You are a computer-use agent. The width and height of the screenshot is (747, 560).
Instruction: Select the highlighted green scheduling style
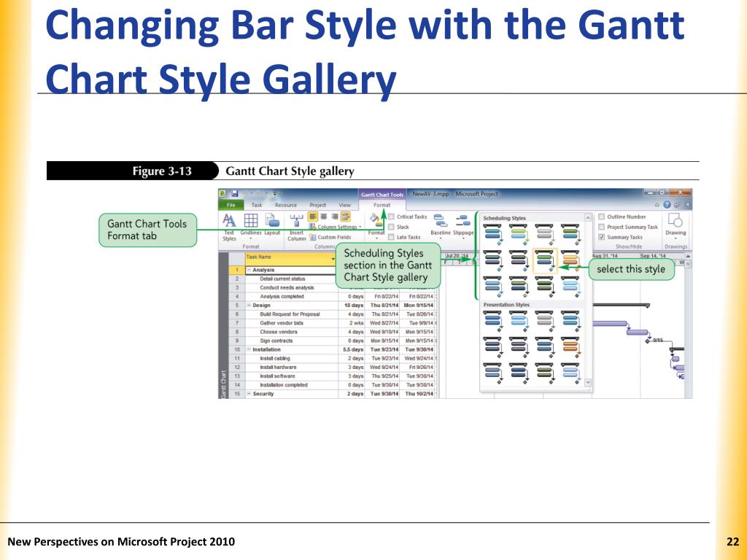pyautogui.click(x=544, y=261)
